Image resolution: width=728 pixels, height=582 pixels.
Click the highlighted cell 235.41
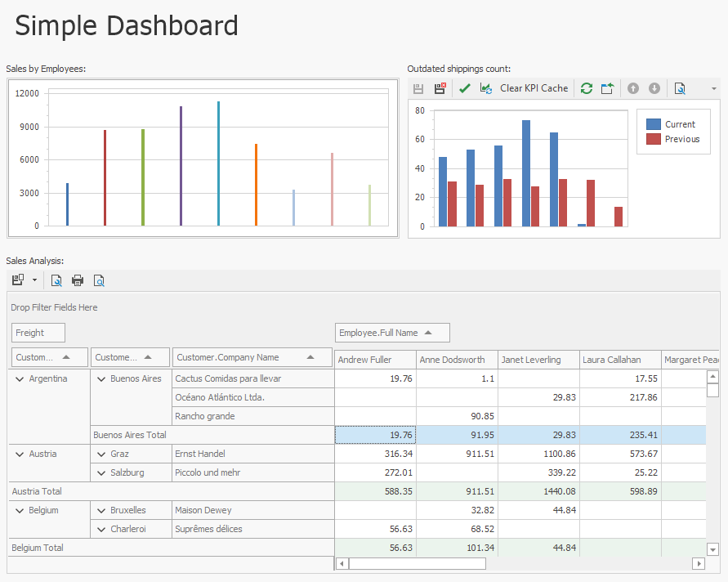click(620, 435)
